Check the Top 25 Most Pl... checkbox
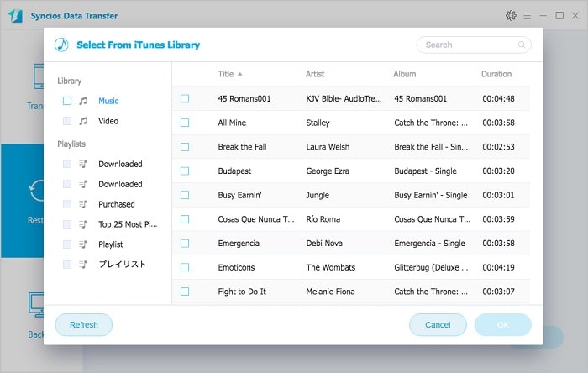The height and width of the screenshot is (373, 588). tap(67, 224)
